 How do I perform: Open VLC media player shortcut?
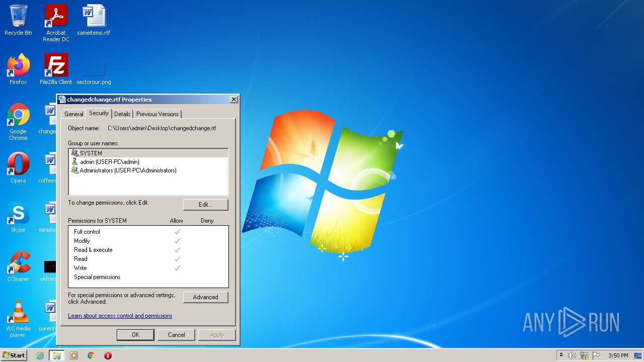coord(18,319)
